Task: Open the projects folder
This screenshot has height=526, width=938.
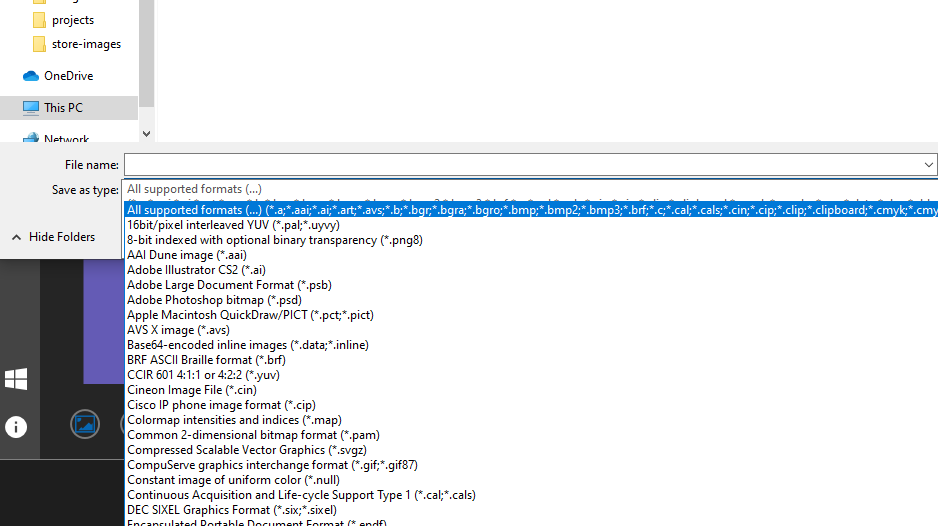Action: click(72, 20)
